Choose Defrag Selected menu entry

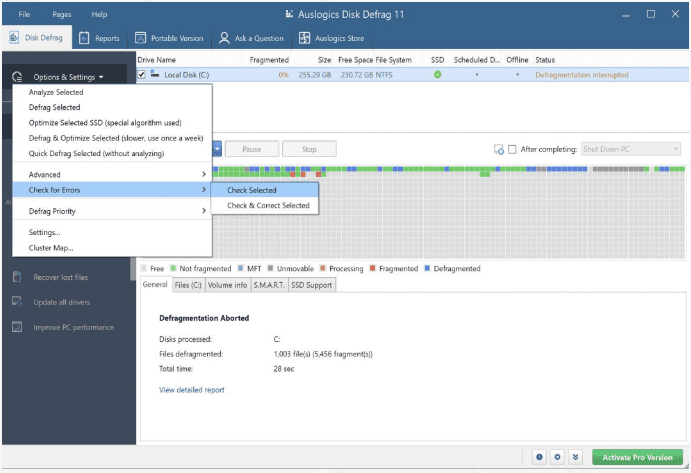pos(54,107)
